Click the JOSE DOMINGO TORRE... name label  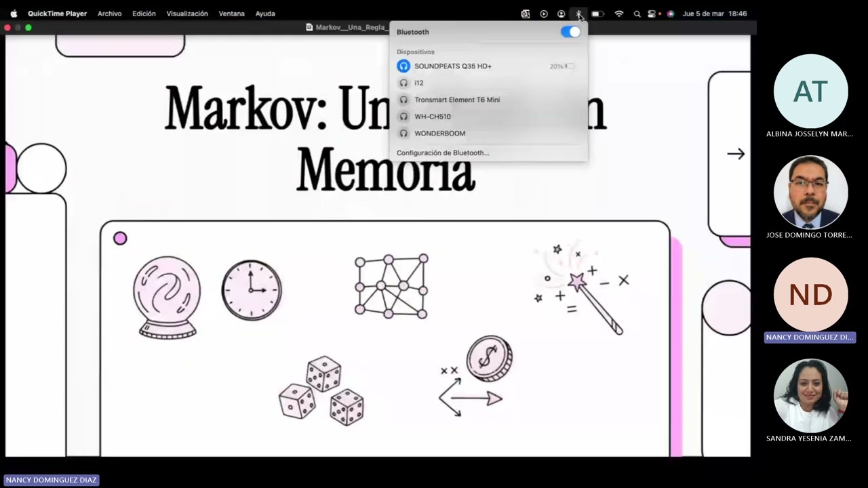click(810, 235)
